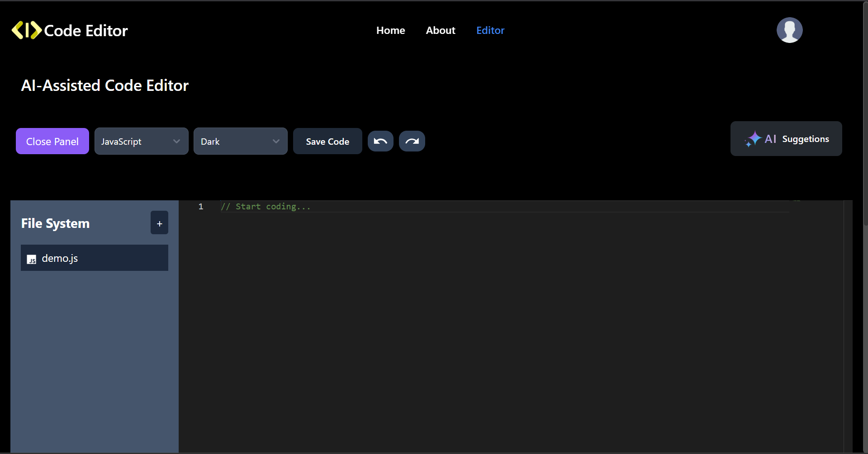868x454 pixels.
Task: Click the yellow code brackets logo icon
Action: 27,30
